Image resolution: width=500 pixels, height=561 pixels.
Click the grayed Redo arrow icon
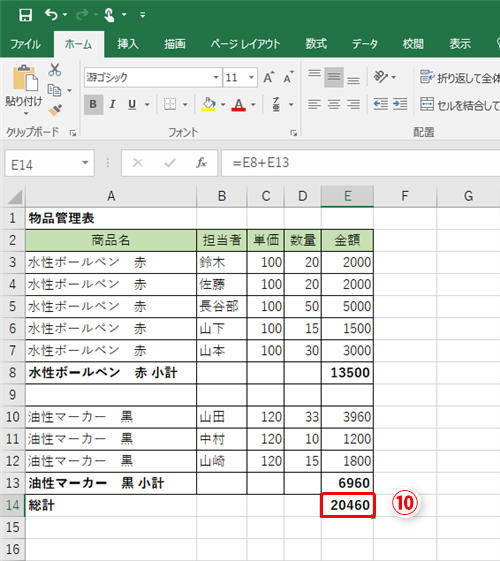pos(82,15)
